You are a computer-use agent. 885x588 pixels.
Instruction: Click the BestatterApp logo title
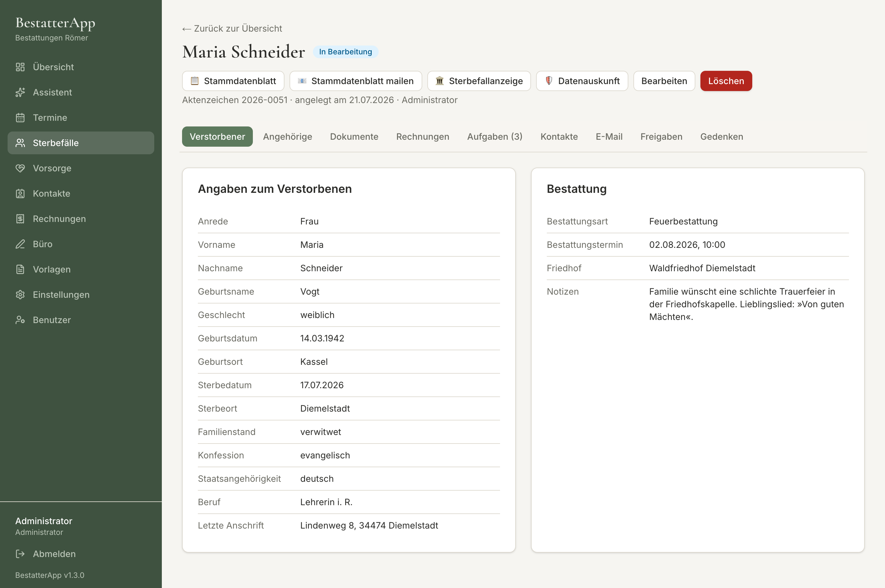coord(55,23)
